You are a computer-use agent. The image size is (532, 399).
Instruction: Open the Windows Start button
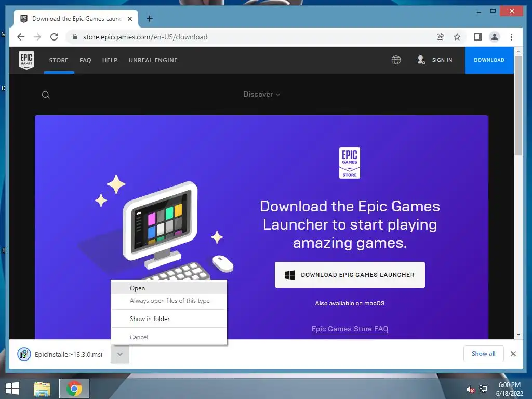click(x=12, y=389)
